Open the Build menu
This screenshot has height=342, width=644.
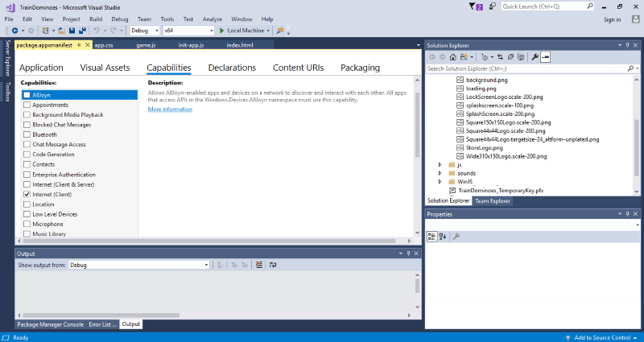point(96,19)
